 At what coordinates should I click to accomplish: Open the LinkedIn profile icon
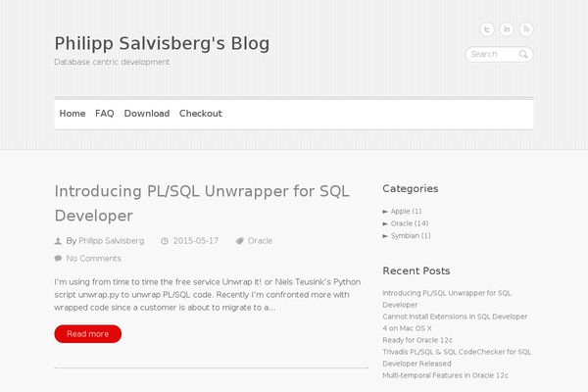(x=507, y=29)
